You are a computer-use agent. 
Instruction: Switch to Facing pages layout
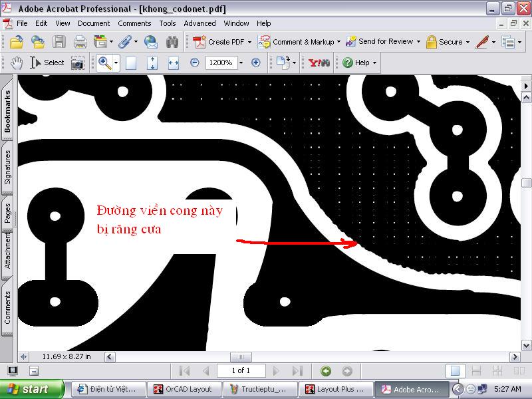click(x=519, y=371)
